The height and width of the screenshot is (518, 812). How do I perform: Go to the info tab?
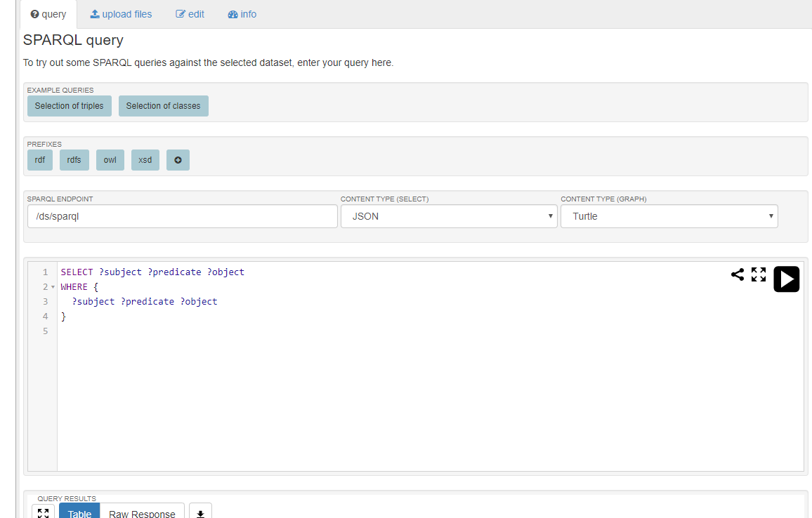pos(242,14)
